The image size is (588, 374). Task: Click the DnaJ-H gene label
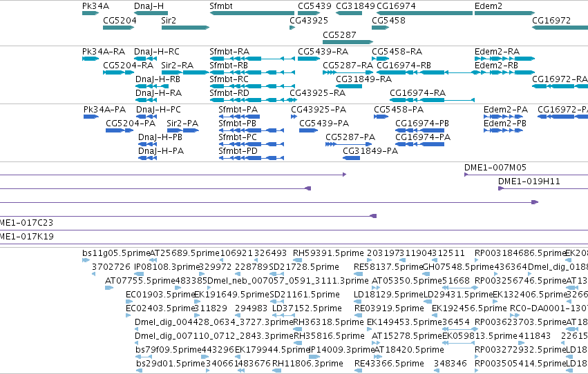(149, 6)
